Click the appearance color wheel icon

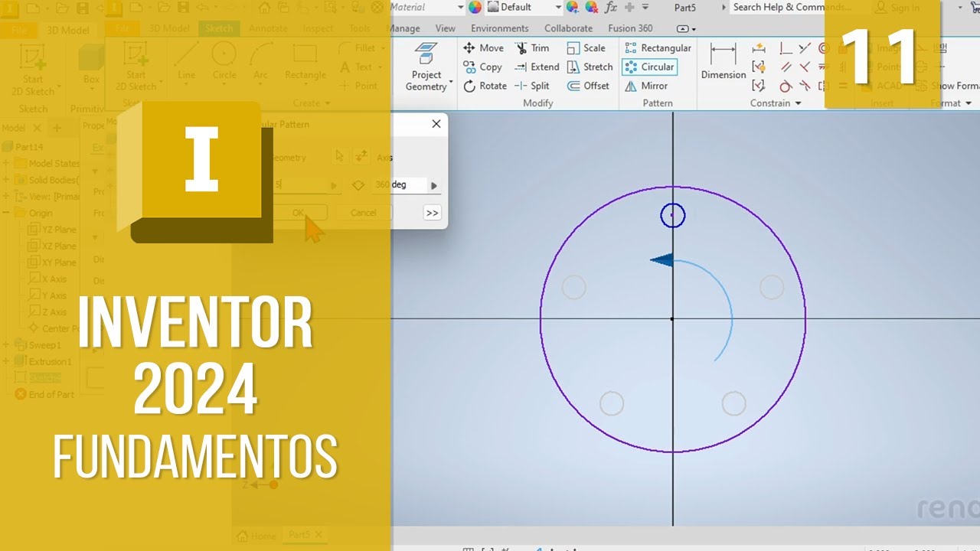475,8
